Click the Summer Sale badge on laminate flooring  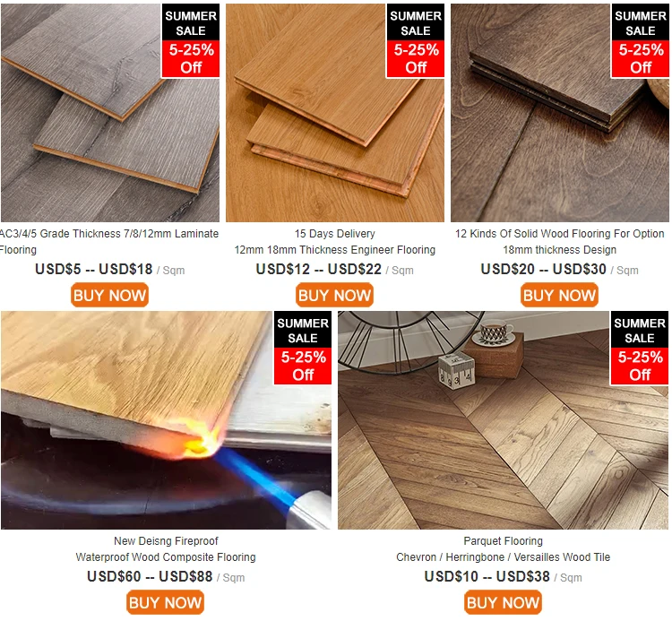point(190,41)
